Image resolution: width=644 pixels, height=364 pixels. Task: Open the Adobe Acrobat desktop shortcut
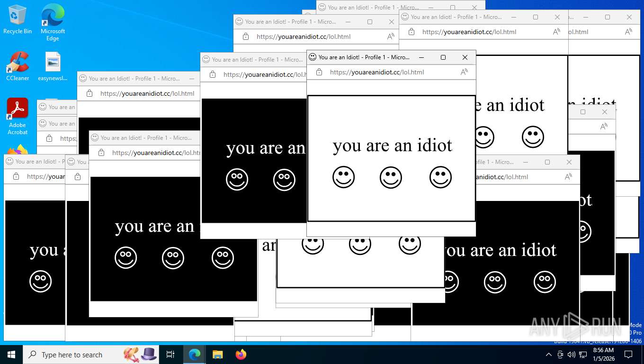(x=18, y=117)
